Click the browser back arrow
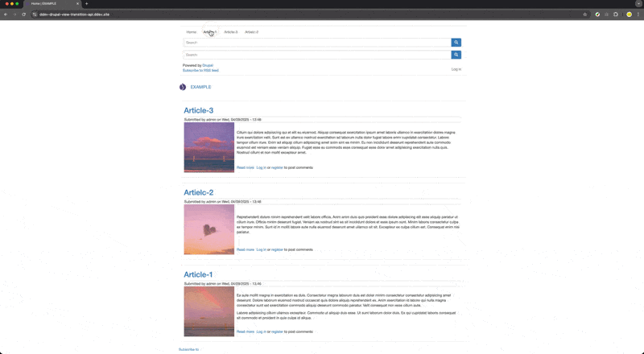 6,14
